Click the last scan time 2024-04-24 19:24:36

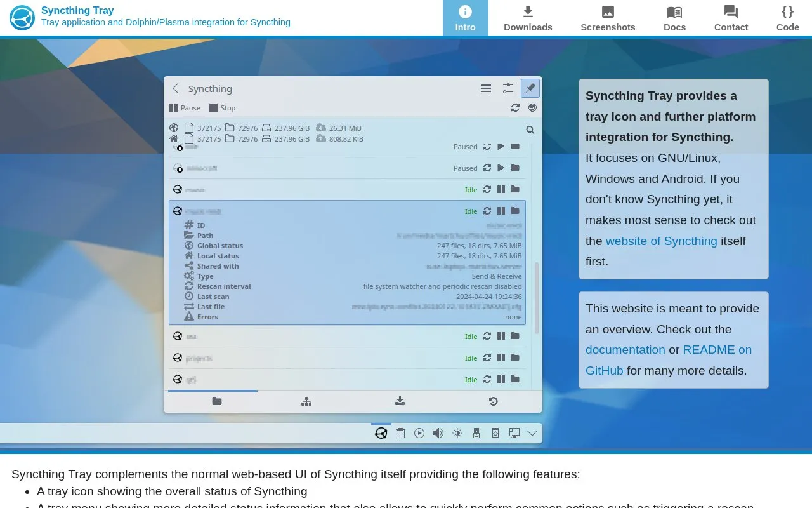pos(489,297)
